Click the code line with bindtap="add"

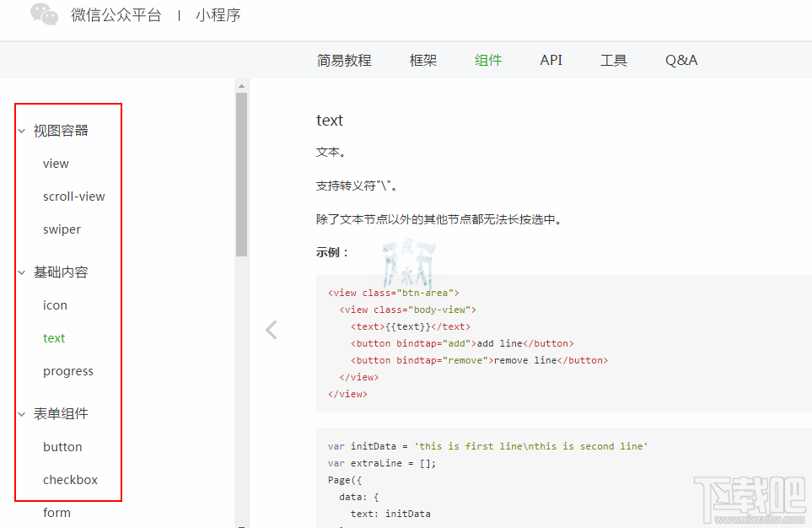462,343
